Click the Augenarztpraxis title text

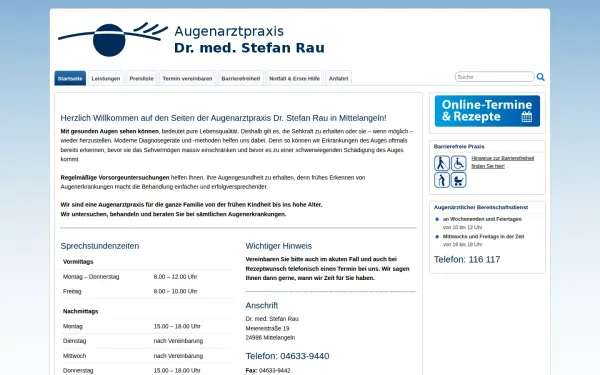(x=229, y=31)
